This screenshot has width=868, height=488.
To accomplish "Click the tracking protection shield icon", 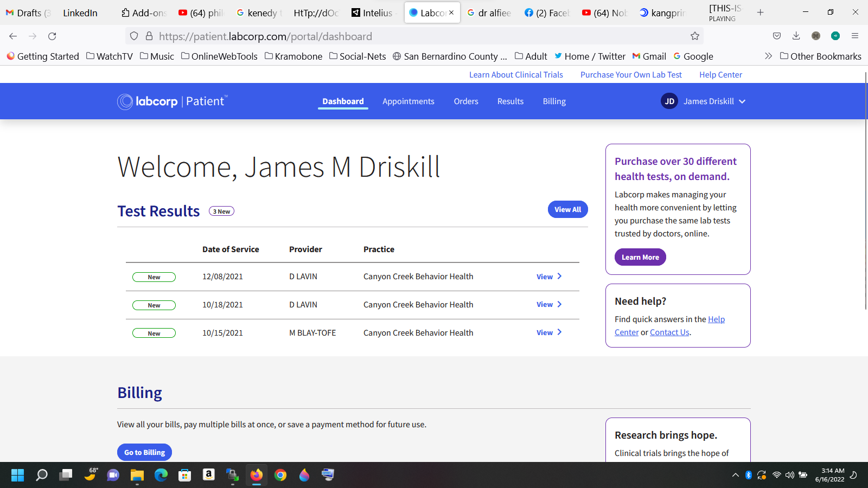I will click(x=134, y=36).
